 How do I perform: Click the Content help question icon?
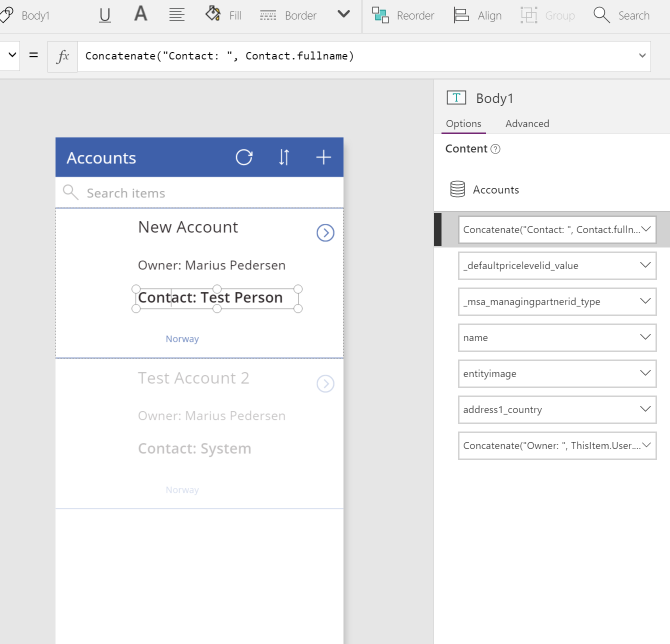(x=495, y=149)
